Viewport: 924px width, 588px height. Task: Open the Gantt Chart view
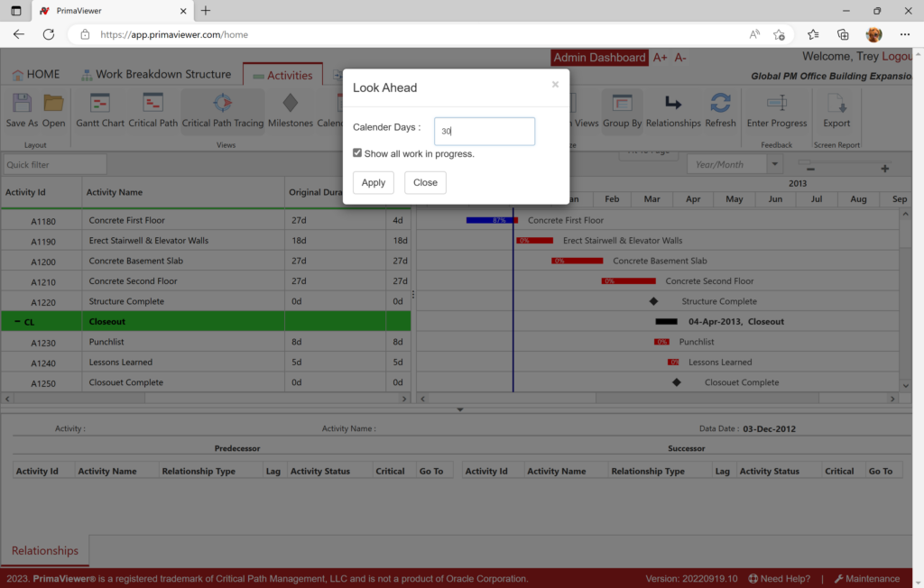(x=99, y=104)
